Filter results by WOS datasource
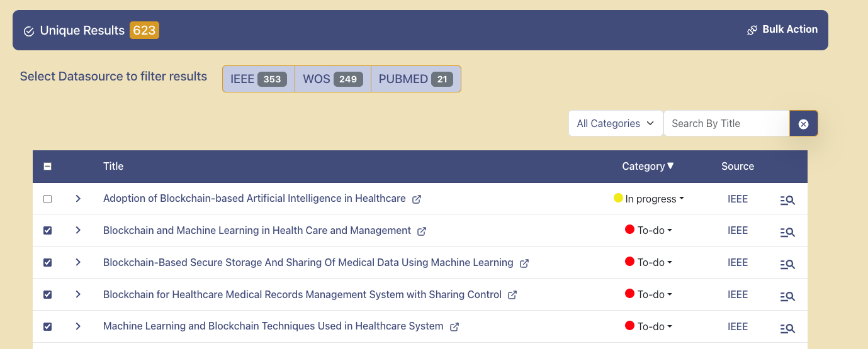This screenshot has width=868, height=349. coord(333,79)
